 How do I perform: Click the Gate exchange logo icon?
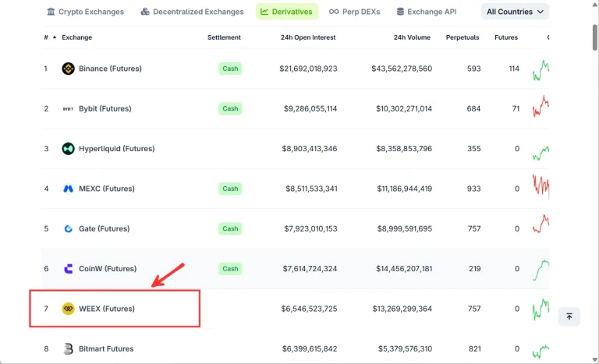click(68, 229)
